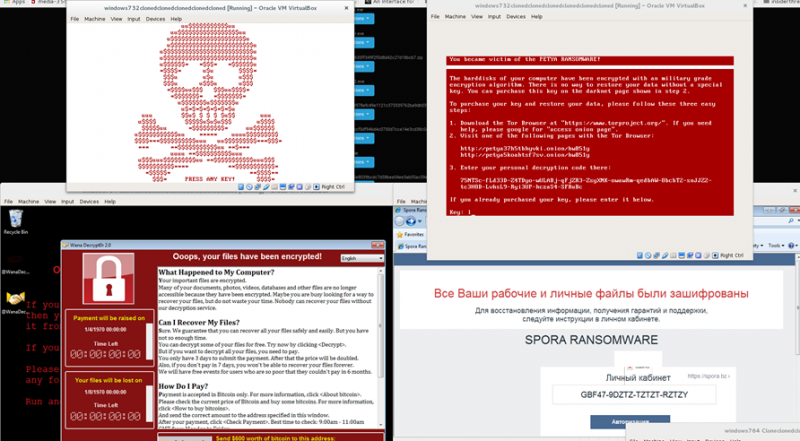This screenshot has height=441, width=800.
Task: Click Internet Explorer back button in Spora VM
Action: [399, 221]
